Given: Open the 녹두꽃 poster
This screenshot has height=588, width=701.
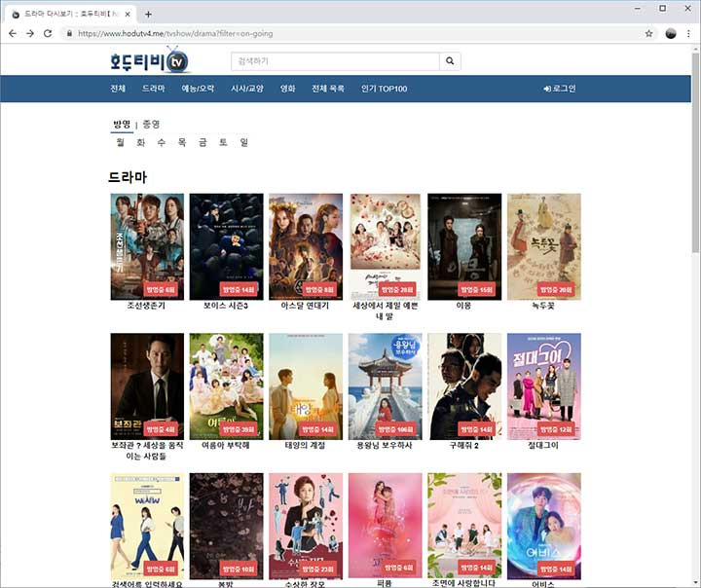Looking at the screenshot, I should pyautogui.click(x=544, y=246).
